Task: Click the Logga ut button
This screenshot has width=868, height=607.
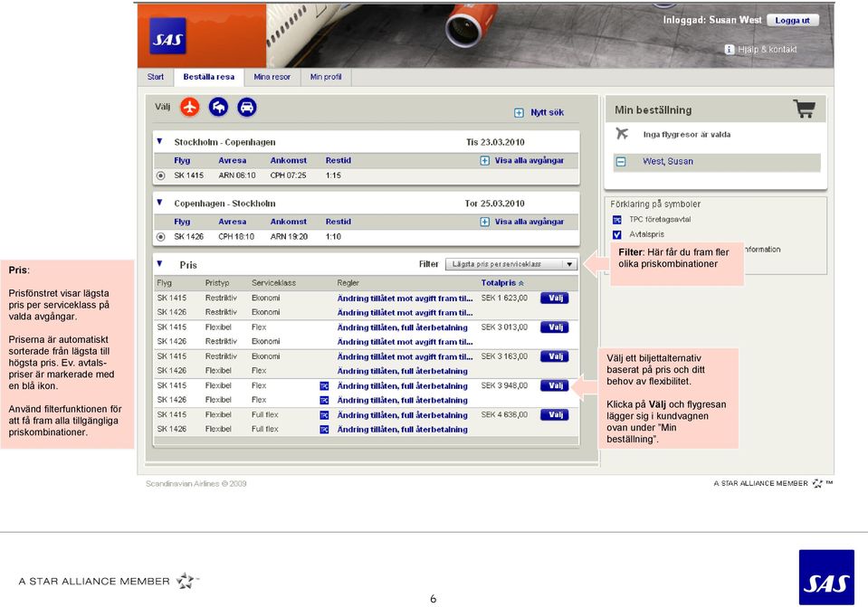Action: point(792,21)
